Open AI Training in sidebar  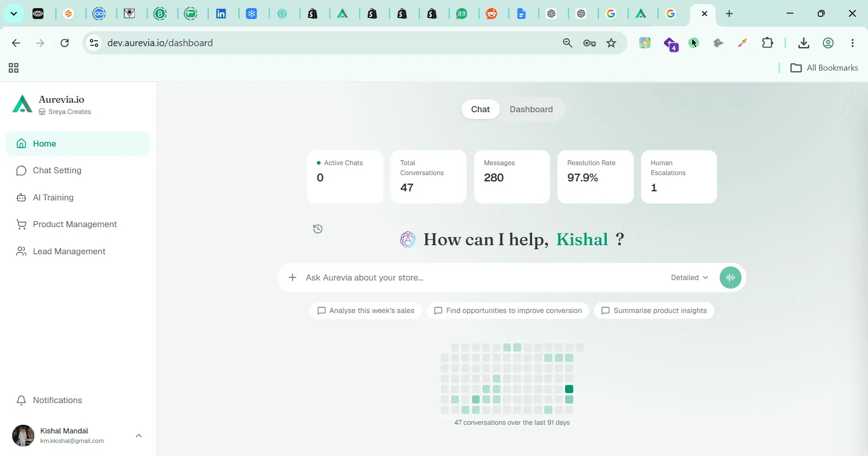point(78,198)
